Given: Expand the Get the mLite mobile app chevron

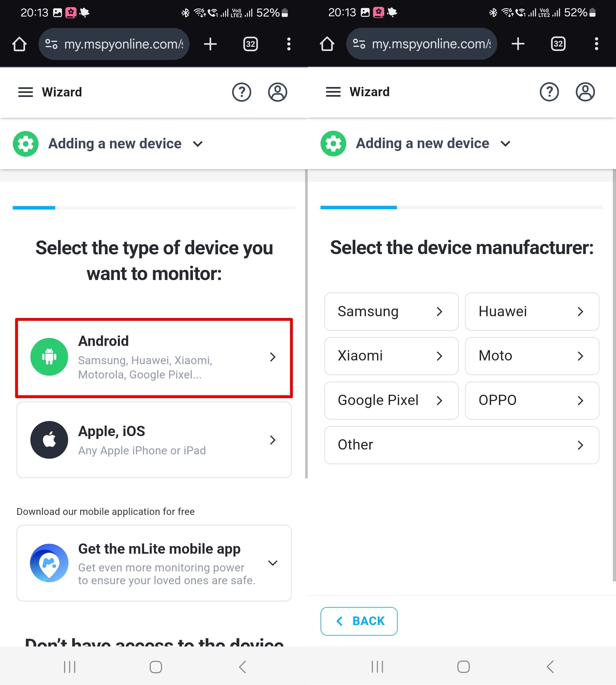Looking at the screenshot, I should pos(273,563).
